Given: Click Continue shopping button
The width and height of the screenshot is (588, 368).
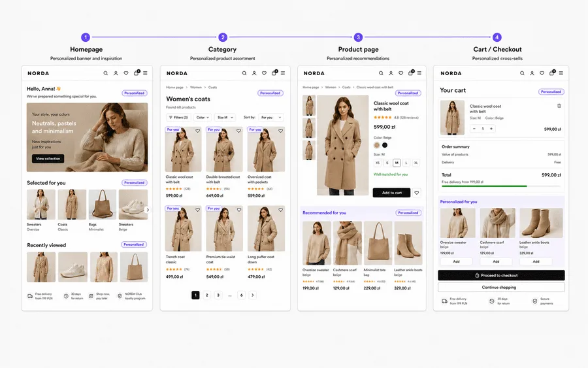Looking at the screenshot, I should pos(501,288).
